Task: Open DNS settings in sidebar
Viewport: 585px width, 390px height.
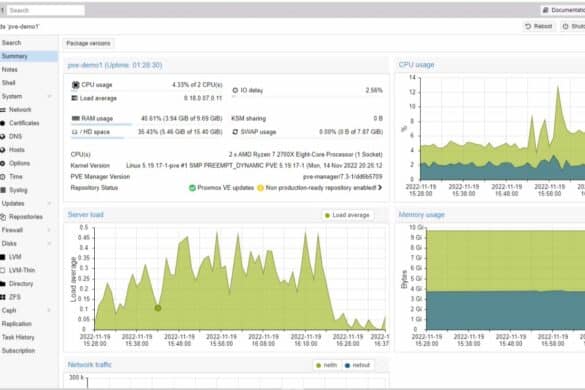Action: point(15,137)
